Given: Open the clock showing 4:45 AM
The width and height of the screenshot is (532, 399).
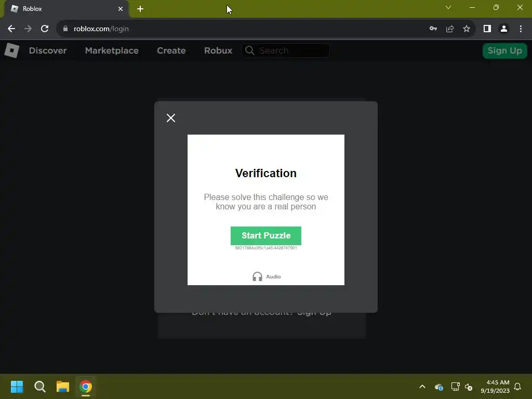Looking at the screenshot, I should pos(495,387).
